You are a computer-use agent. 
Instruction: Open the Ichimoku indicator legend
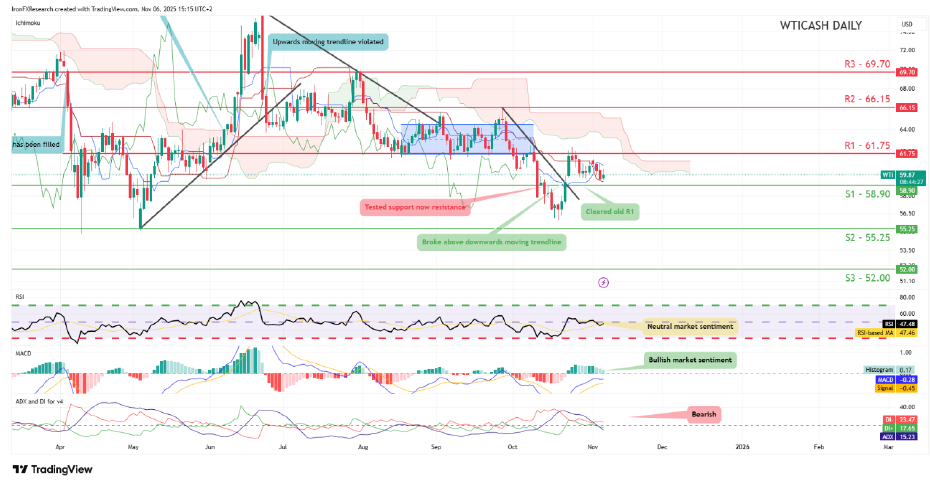(27, 23)
